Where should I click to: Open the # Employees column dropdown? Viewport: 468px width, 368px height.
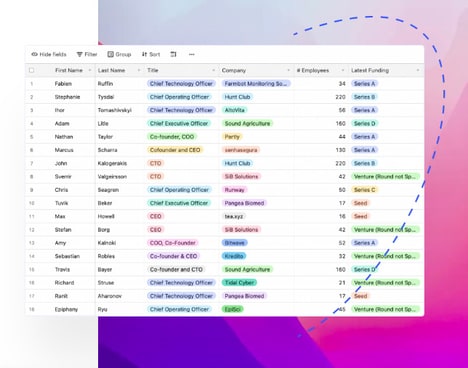(x=343, y=70)
